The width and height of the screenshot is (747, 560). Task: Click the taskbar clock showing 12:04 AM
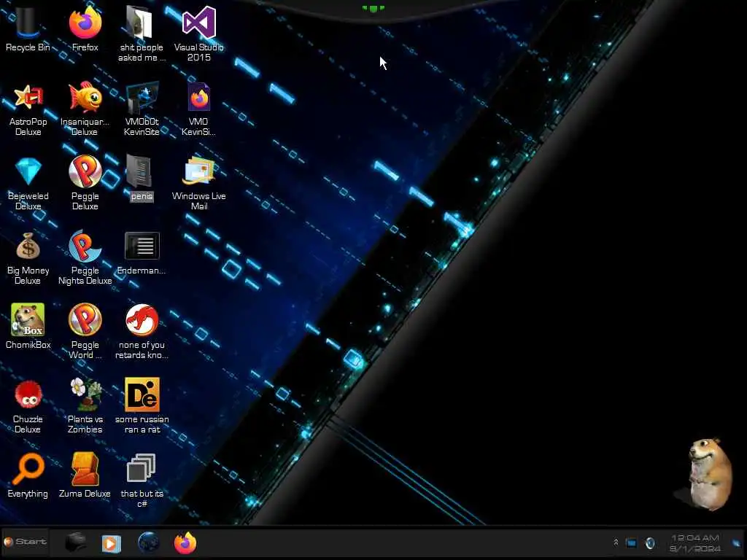point(695,542)
